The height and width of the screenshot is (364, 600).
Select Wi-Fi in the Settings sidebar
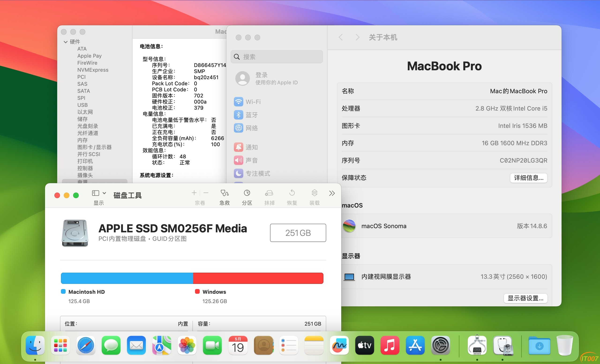coord(277,102)
